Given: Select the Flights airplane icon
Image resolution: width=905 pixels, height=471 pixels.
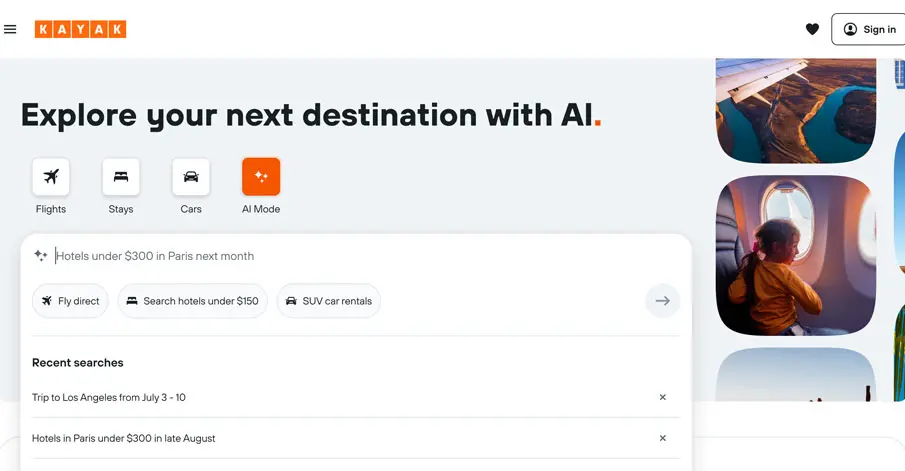Looking at the screenshot, I should coord(51,177).
